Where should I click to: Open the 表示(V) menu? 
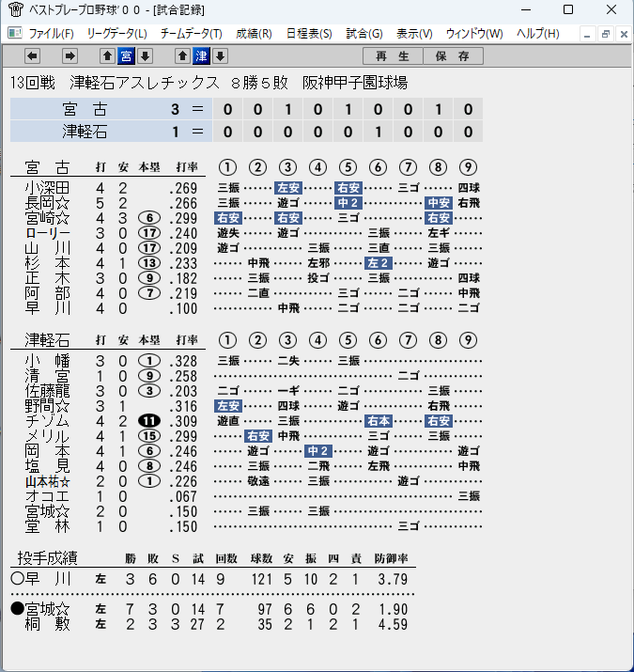coord(414,34)
